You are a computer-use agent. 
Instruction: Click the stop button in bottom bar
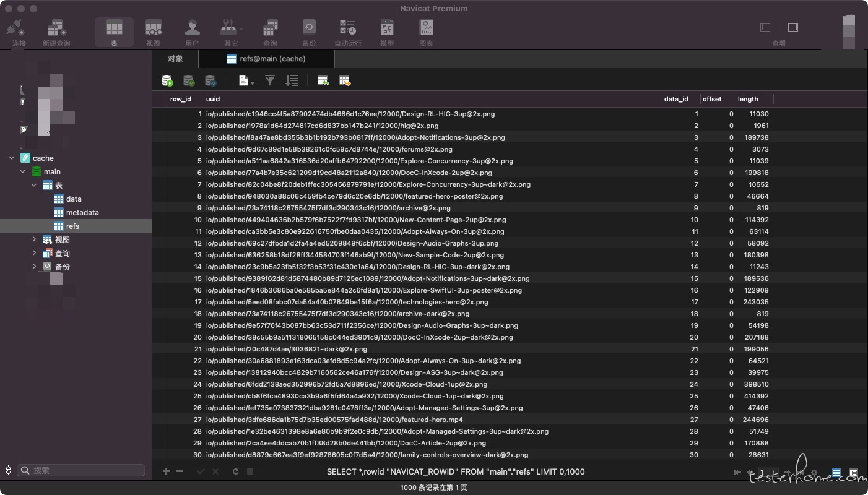tap(250, 471)
